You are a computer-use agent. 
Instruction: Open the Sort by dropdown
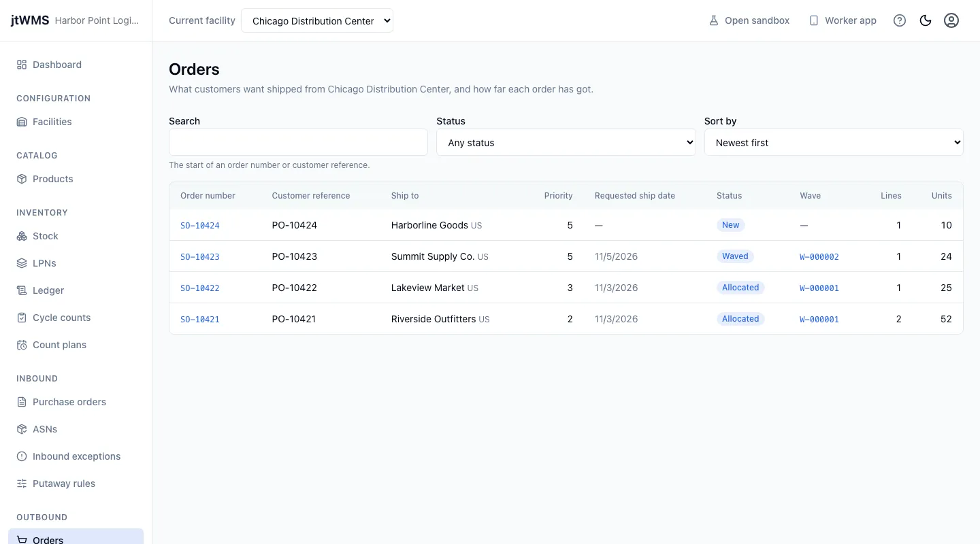[x=834, y=142]
